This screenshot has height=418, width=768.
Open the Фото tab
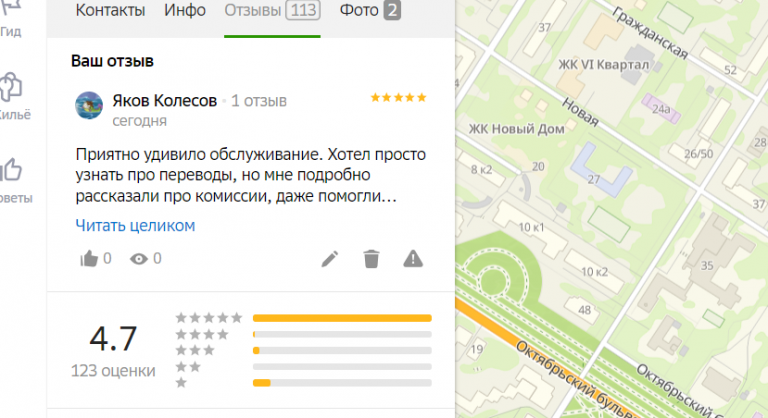pyautogui.click(x=359, y=10)
